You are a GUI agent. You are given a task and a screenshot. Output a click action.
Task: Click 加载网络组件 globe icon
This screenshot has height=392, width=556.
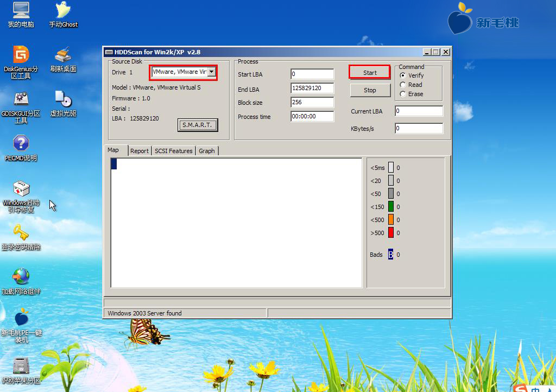21,282
